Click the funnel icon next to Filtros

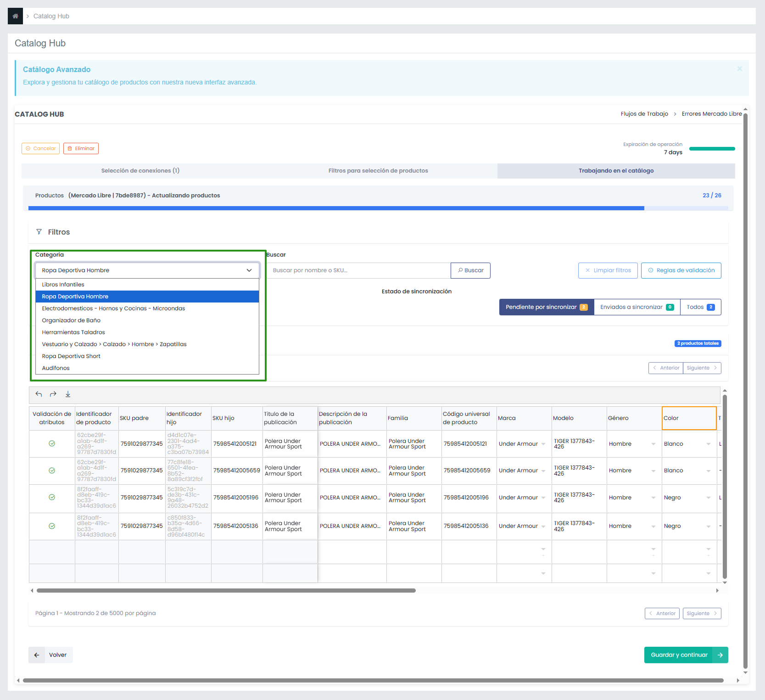click(x=39, y=232)
